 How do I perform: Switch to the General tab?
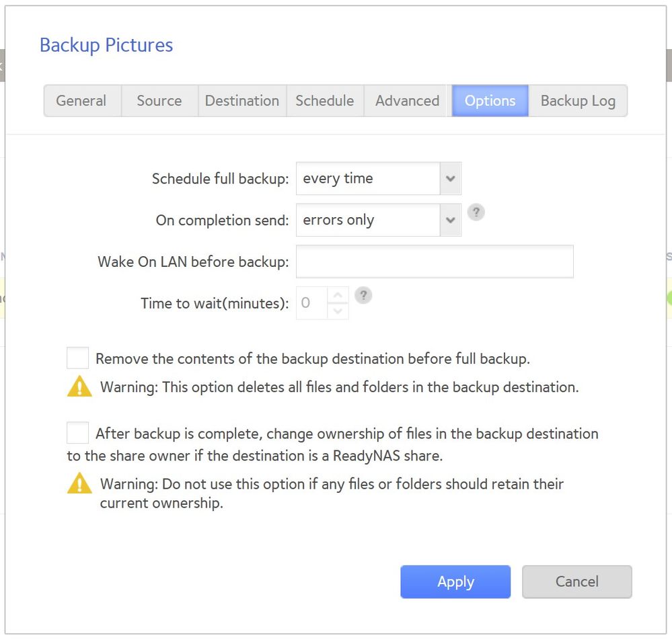pyautogui.click(x=81, y=101)
